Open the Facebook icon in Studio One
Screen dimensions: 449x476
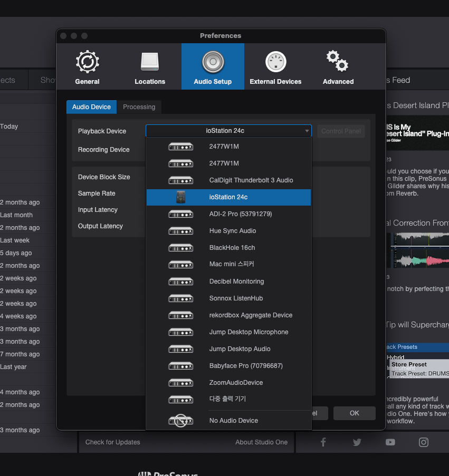(323, 442)
